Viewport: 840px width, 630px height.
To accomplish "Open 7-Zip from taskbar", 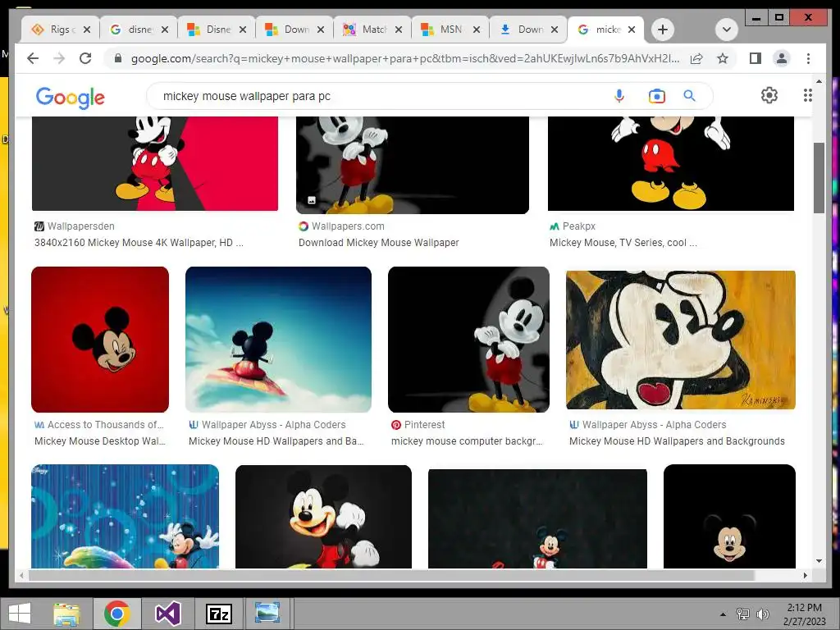I will tap(218, 614).
